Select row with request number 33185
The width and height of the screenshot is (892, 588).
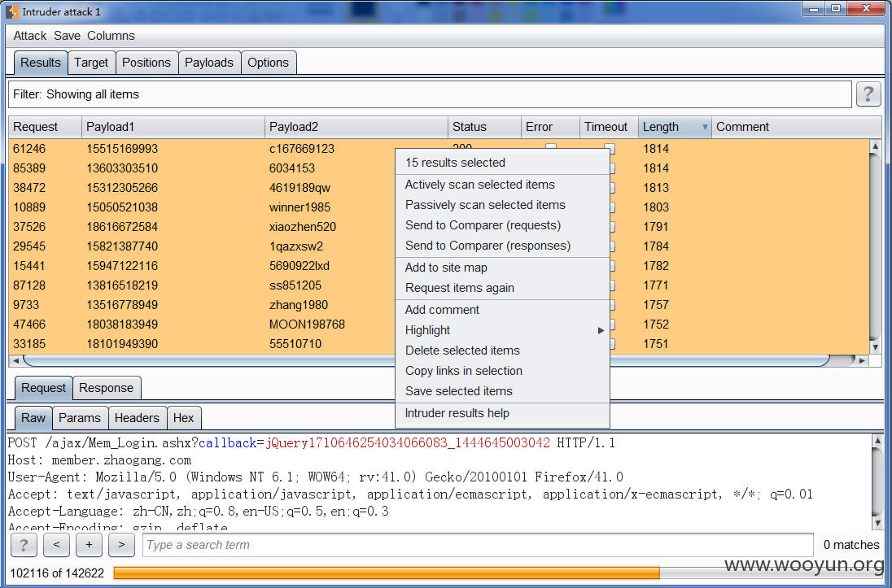(x=439, y=344)
